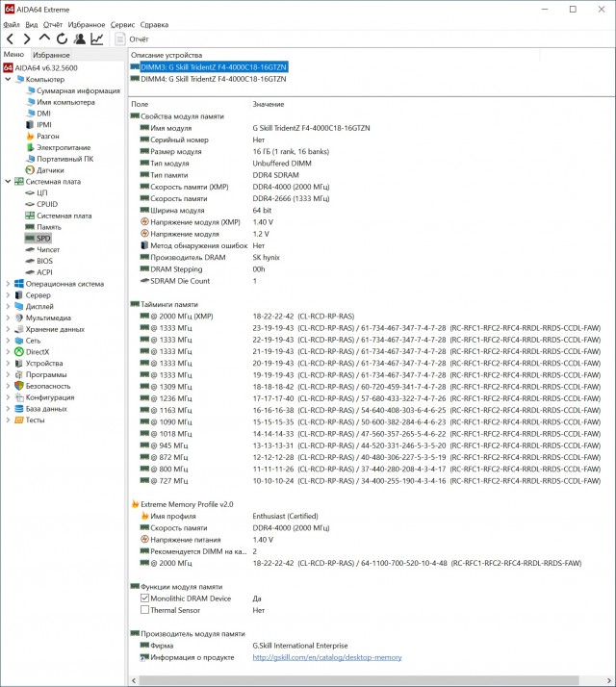Select DIMM4 G Skill TridentZ device
The width and height of the screenshot is (616, 687).
pyautogui.click(x=209, y=79)
